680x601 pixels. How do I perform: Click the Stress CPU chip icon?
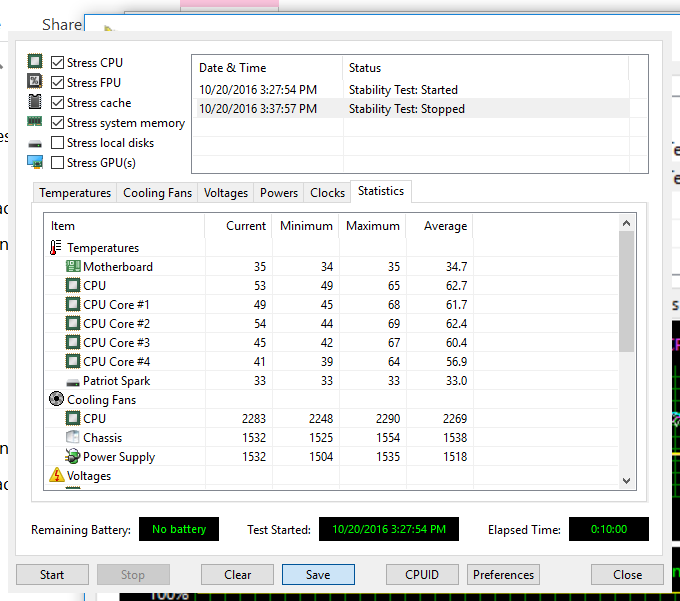click(35, 61)
